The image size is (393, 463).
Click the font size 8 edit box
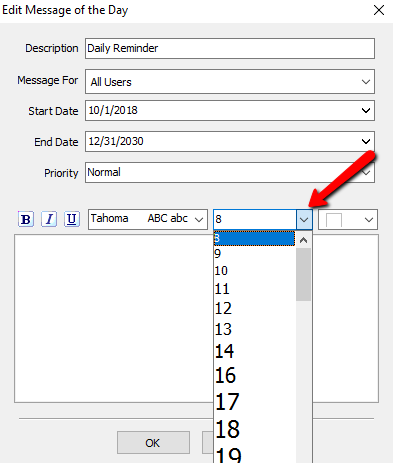click(255, 219)
